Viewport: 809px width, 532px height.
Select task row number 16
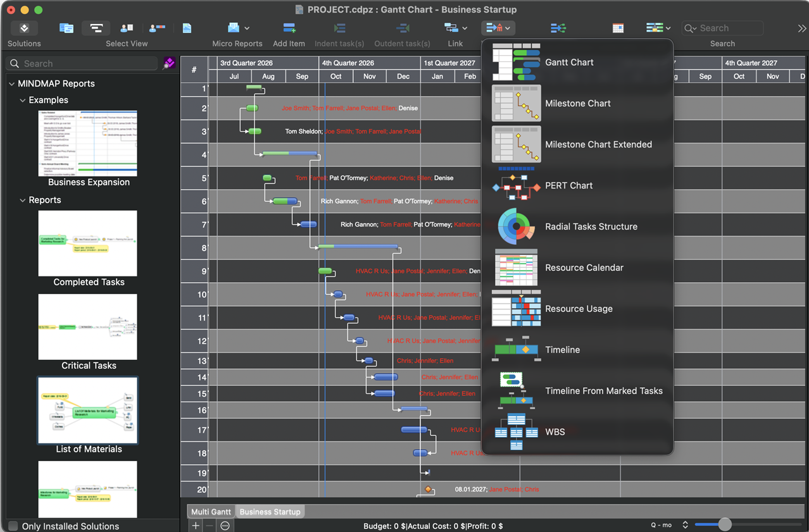(x=194, y=410)
